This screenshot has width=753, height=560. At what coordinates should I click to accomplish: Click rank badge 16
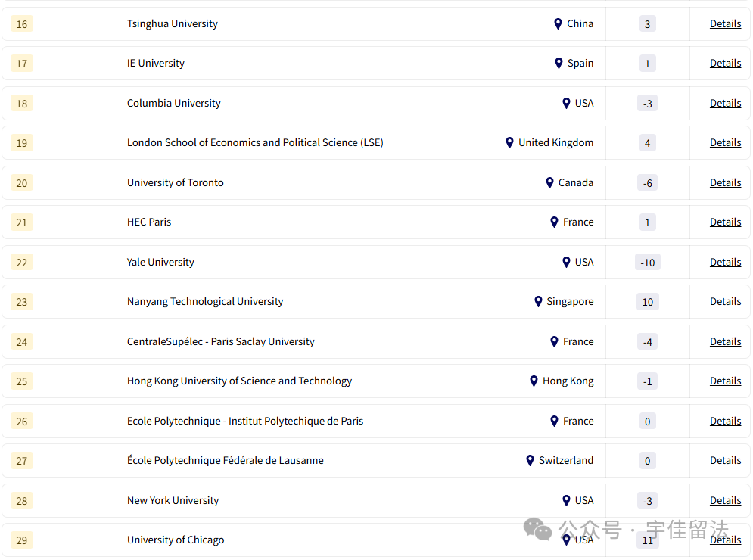tap(22, 24)
